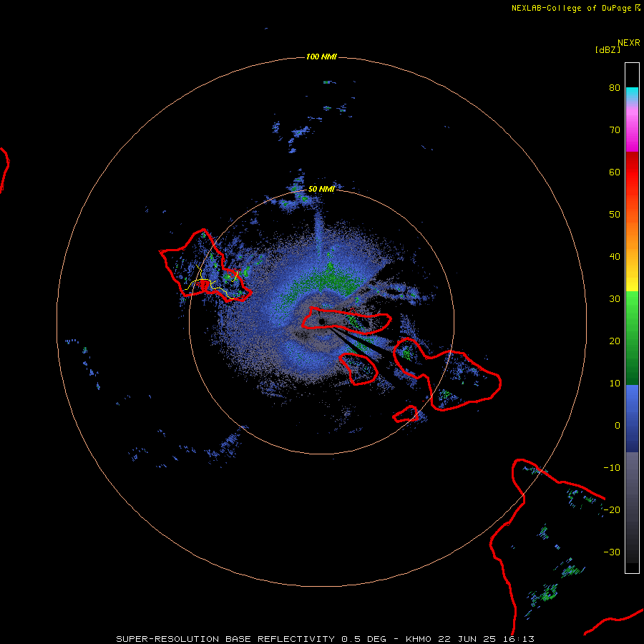Click the 60 value on the dBZ scale
The height and width of the screenshot is (644, 644).
(615, 172)
